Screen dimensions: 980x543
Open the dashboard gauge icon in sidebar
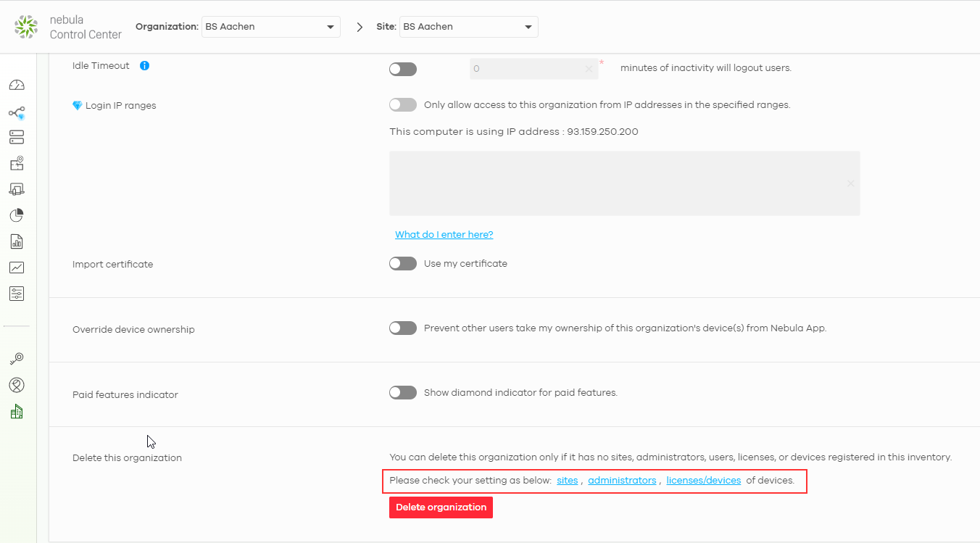(x=17, y=85)
